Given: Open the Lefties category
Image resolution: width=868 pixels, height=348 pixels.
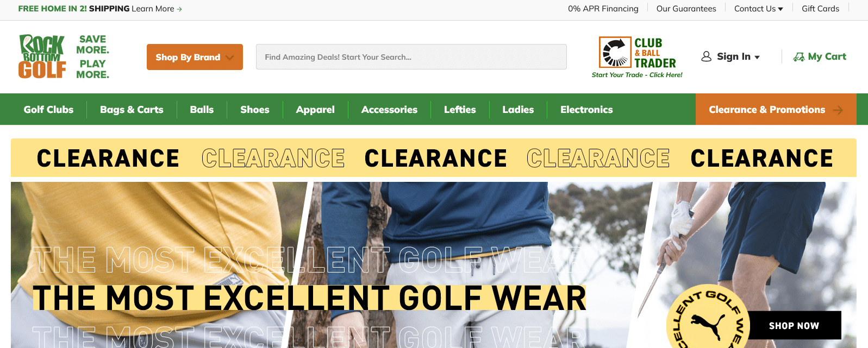Looking at the screenshot, I should 460,110.
